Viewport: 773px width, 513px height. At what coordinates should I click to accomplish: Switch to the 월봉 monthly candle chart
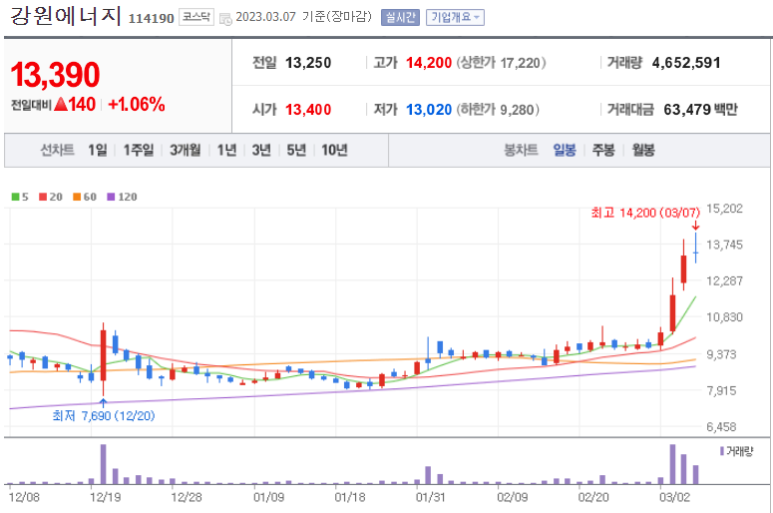click(x=643, y=150)
